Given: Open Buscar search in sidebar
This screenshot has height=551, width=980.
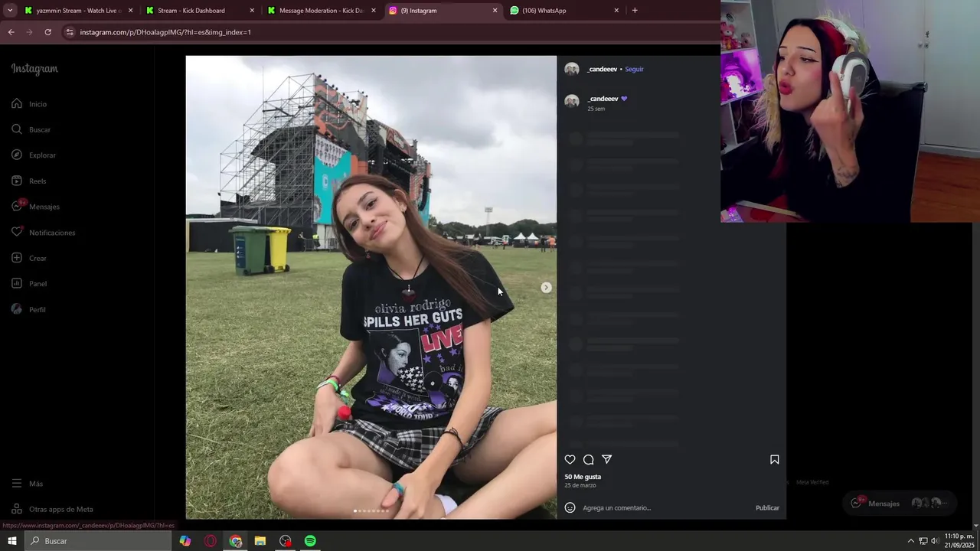Looking at the screenshot, I should [x=31, y=130].
